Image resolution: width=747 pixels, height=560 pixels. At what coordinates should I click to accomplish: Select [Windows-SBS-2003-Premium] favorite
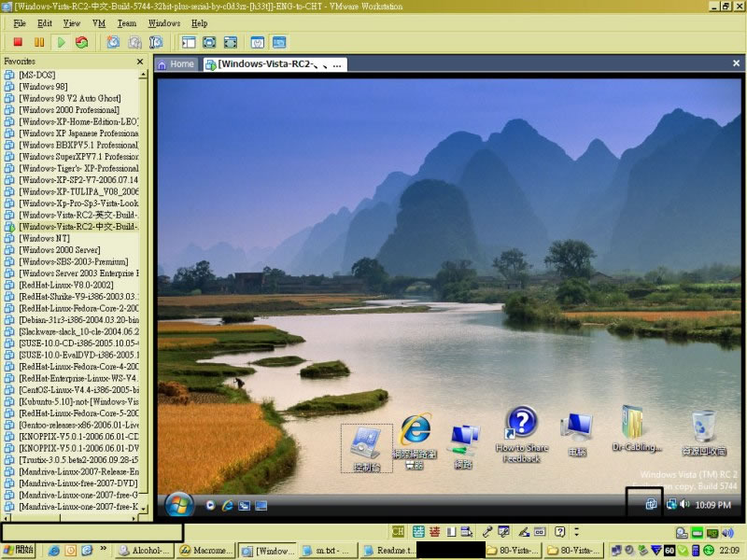(74, 262)
